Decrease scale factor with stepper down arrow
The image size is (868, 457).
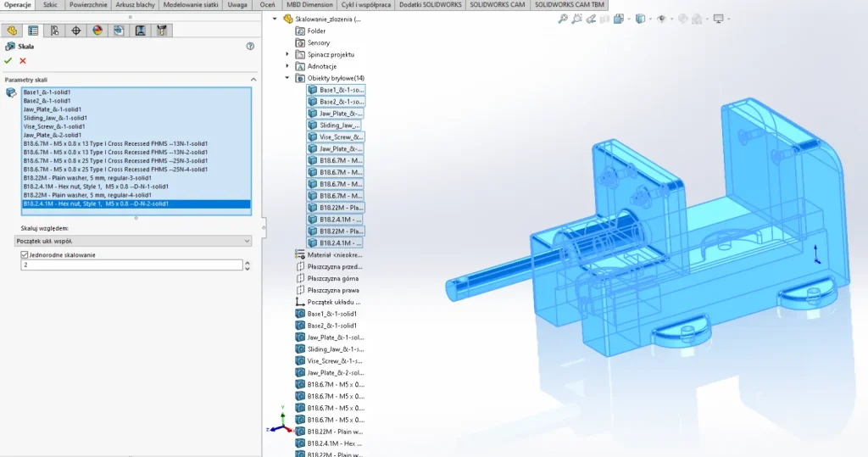(247, 268)
